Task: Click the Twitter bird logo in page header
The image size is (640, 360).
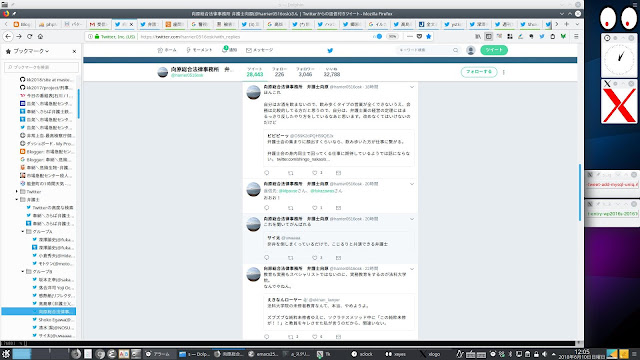Action: tap(330, 50)
